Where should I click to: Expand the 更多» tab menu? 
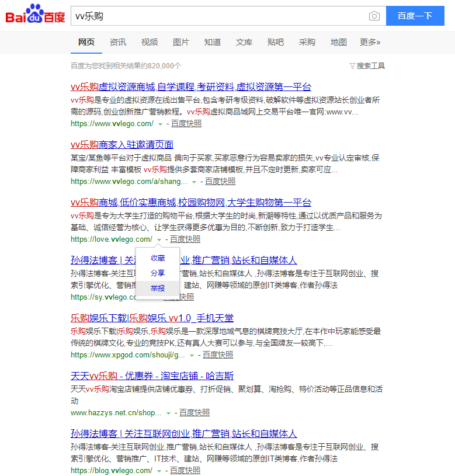pyautogui.click(x=370, y=42)
